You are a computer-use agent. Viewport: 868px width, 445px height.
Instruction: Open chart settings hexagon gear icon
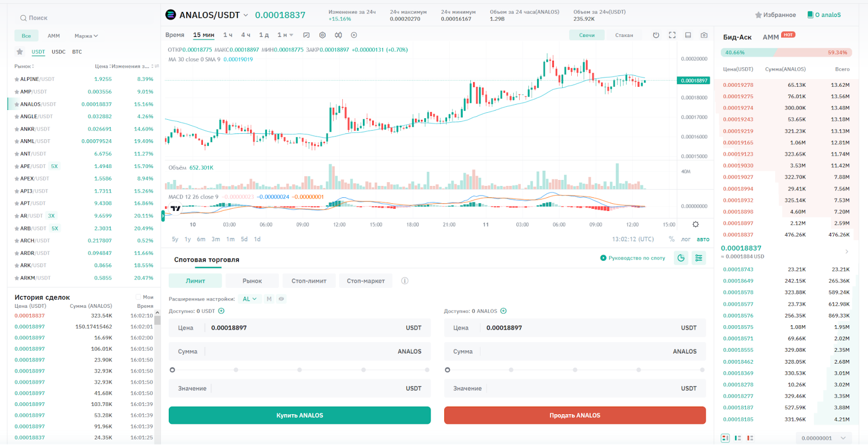(x=322, y=35)
